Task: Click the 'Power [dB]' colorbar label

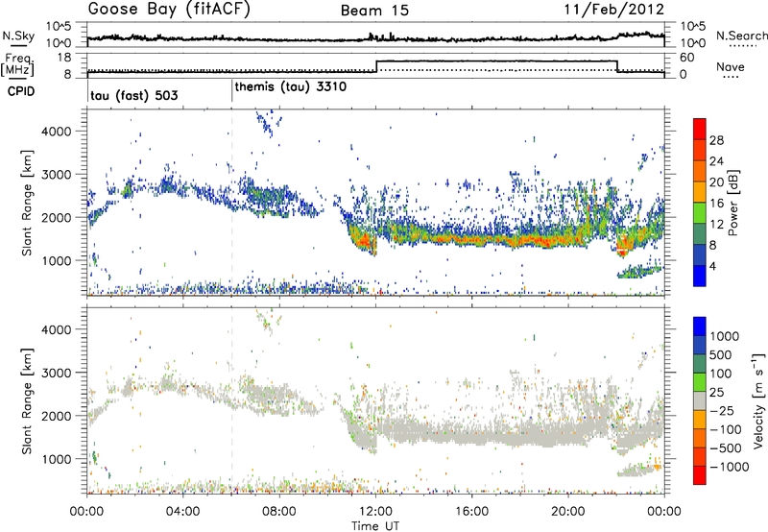Action: pos(732,203)
